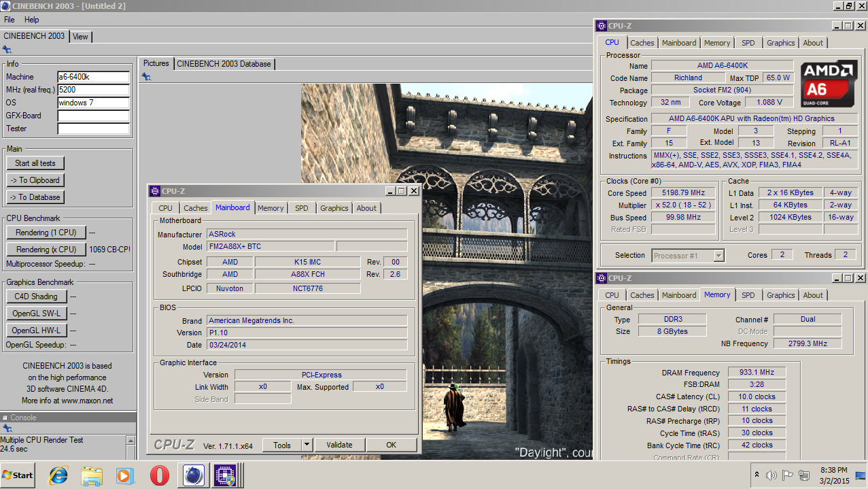Open Memory tab in Mainboard CPU-Z window
This screenshot has height=489, width=868.
tap(271, 208)
